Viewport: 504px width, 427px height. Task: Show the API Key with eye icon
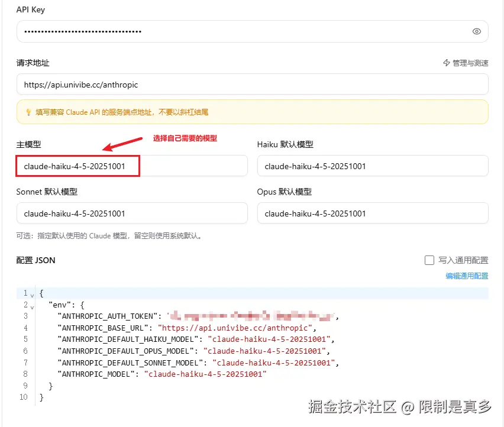coord(476,31)
